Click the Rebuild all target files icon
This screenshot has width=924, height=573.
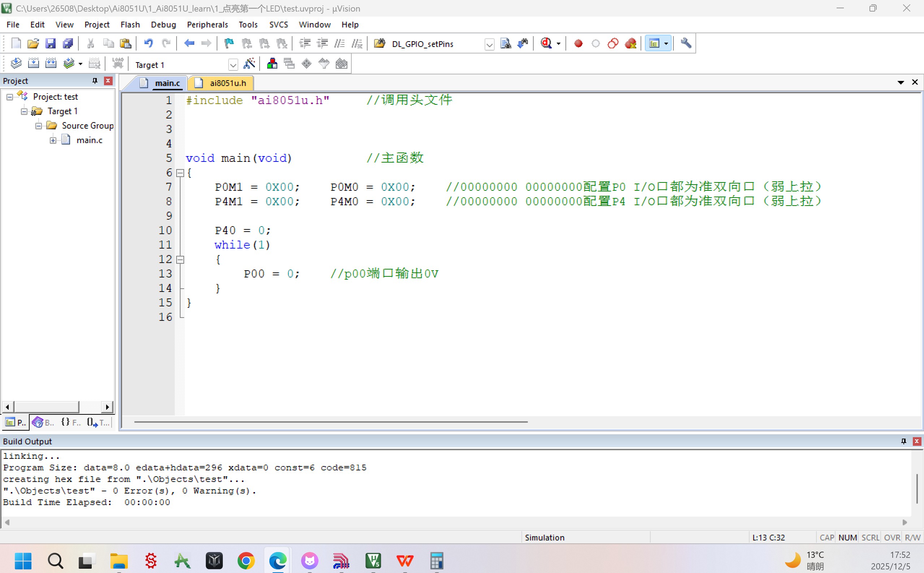point(51,64)
